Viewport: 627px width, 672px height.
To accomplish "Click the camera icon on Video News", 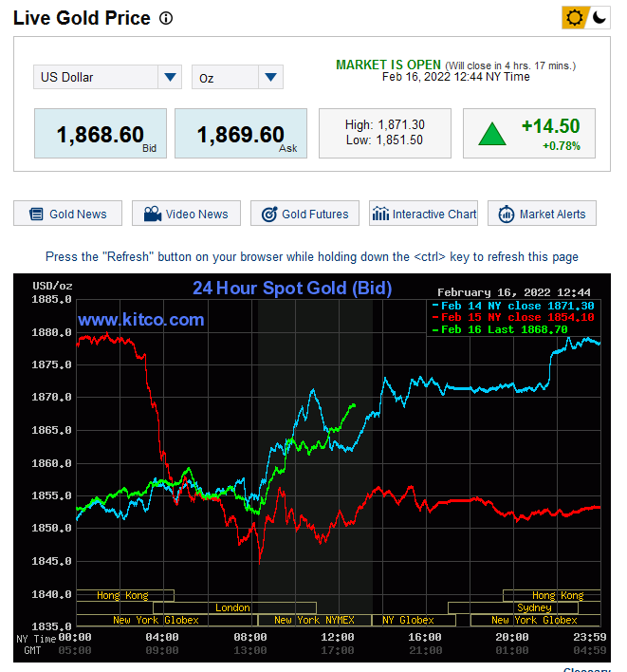I will 153,214.
